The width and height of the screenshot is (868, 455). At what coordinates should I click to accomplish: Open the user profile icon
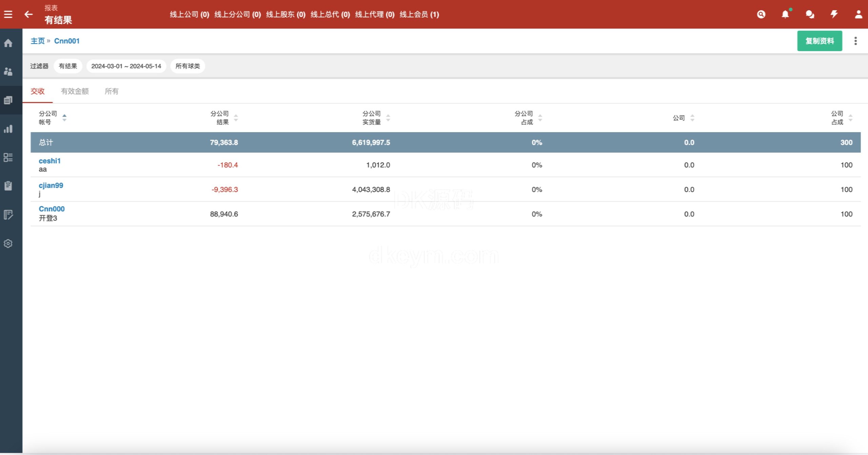point(859,14)
